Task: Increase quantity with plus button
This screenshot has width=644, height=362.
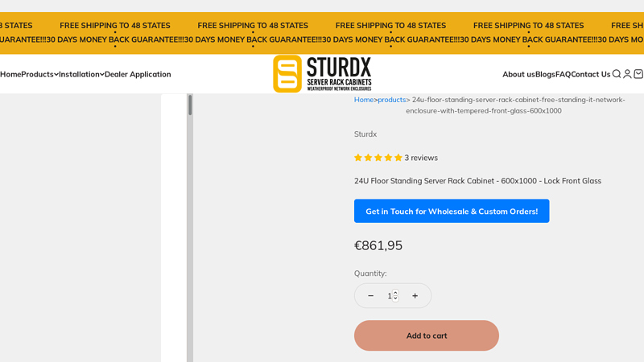Action: (x=415, y=296)
